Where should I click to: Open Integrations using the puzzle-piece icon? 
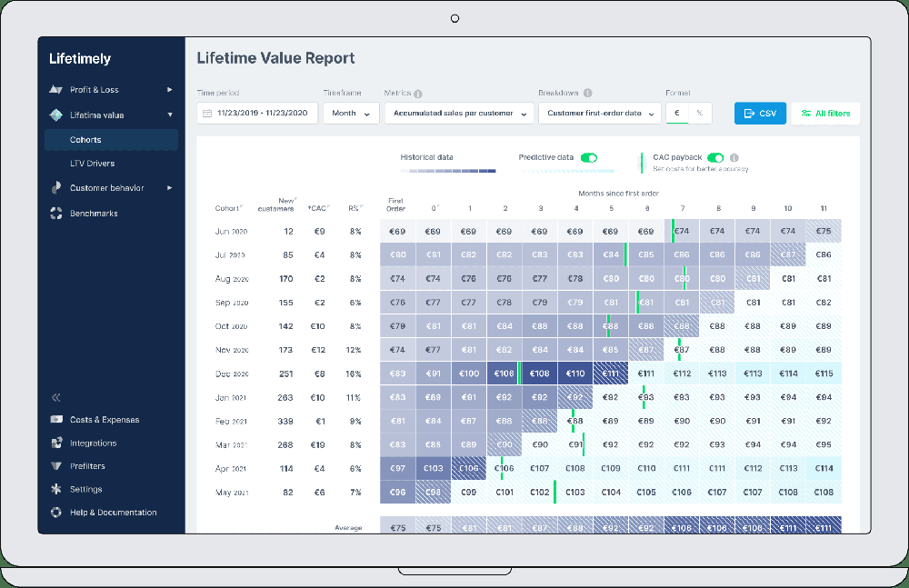[56, 443]
